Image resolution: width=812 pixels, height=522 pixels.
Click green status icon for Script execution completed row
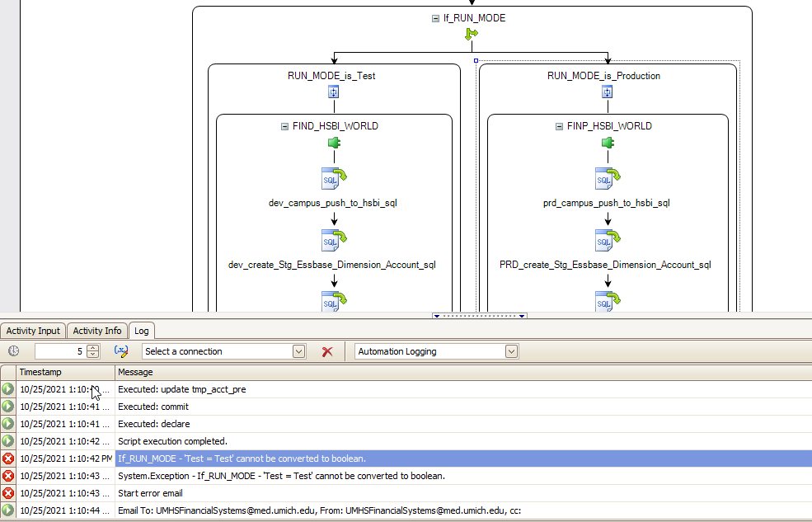click(7, 441)
